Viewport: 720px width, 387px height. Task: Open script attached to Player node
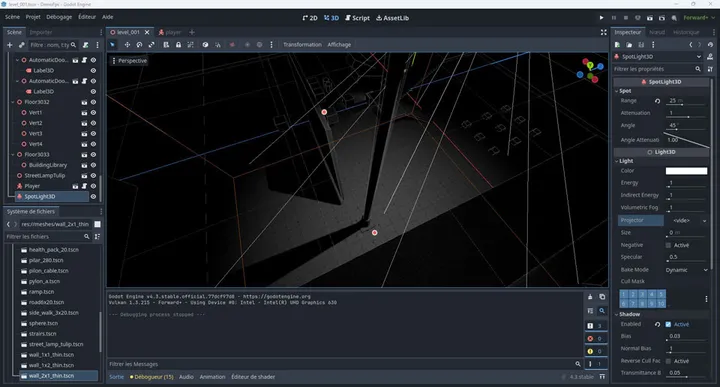tap(84, 186)
